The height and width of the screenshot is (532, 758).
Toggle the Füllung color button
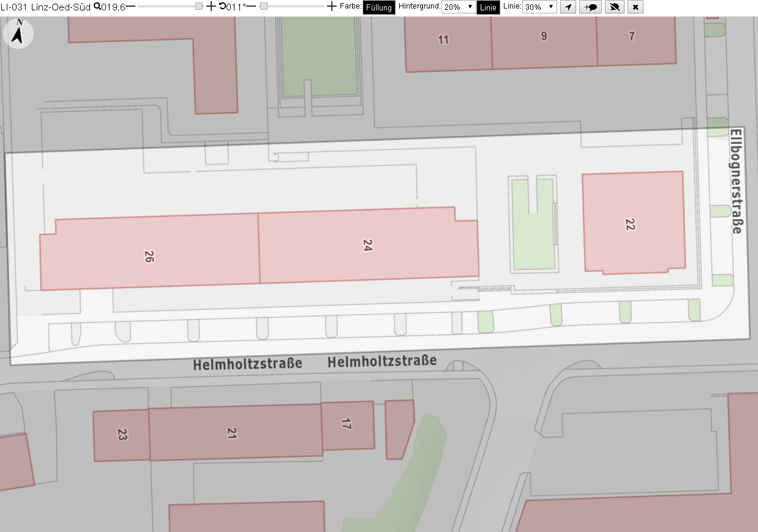tap(379, 7)
